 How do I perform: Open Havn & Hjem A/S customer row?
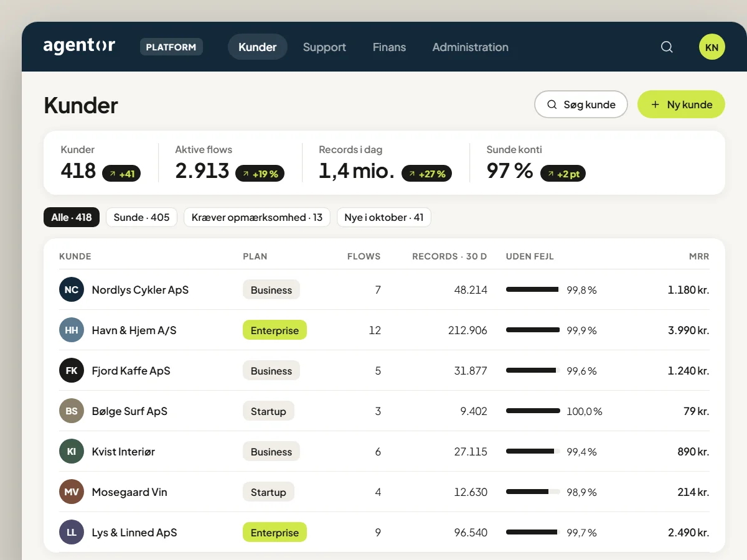(x=384, y=330)
